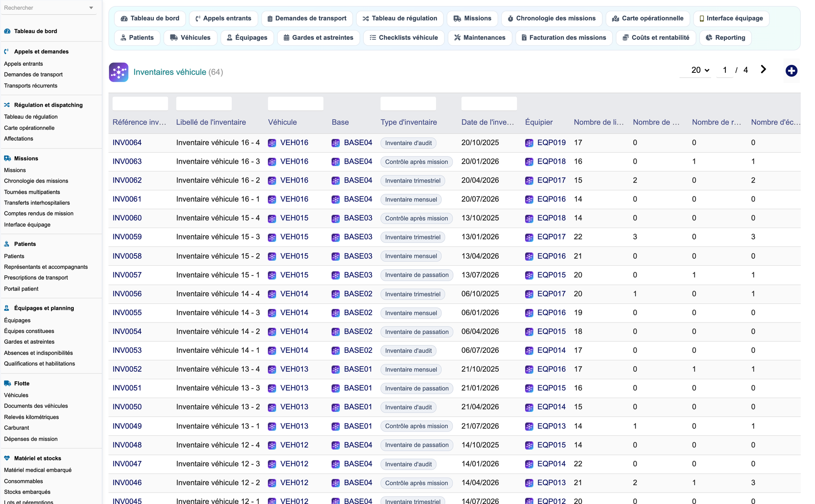Click the Date de l'inventaire filter field
The height and width of the screenshot is (504, 815).
489,104
